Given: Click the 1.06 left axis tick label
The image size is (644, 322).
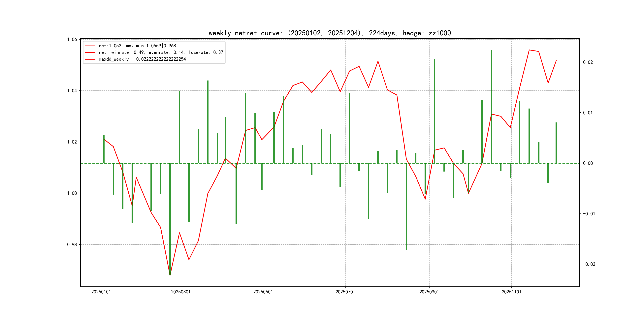Looking at the screenshot, I should coord(72,40).
